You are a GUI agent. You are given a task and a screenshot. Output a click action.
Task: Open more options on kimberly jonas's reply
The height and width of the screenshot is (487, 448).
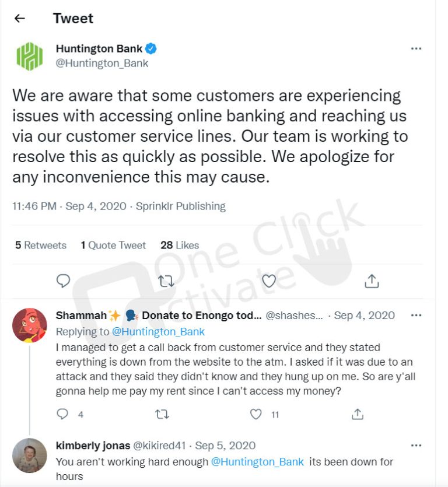click(416, 446)
